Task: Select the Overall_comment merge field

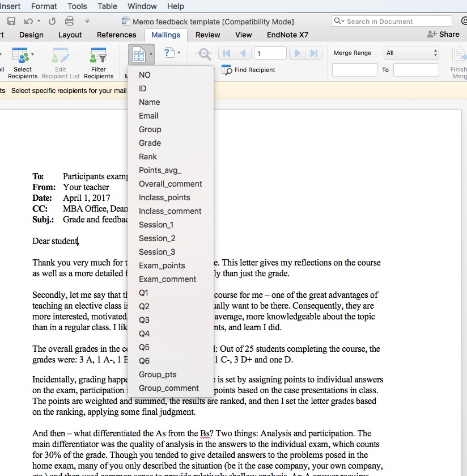Action: (170, 184)
